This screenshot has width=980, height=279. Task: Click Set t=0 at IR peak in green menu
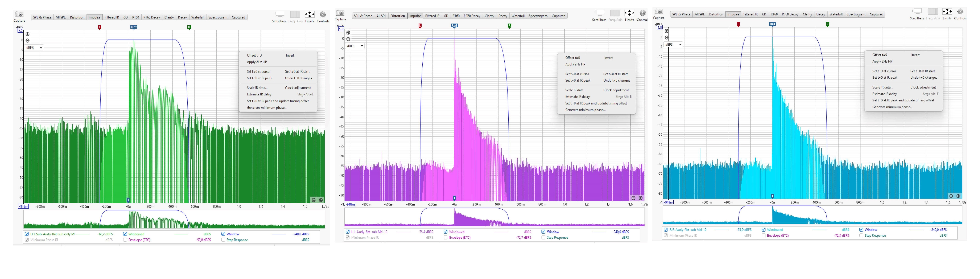pos(259,78)
